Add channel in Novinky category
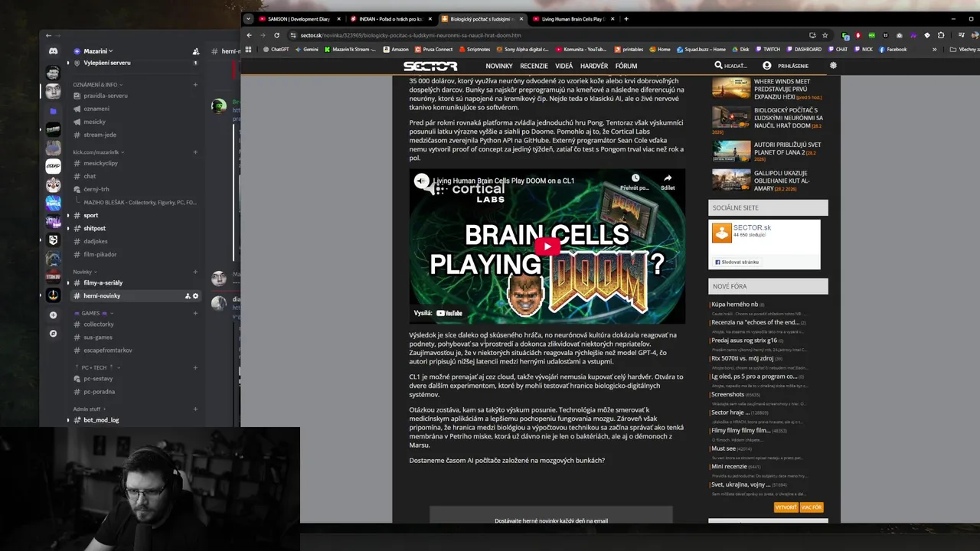The height and width of the screenshot is (551, 980). [x=195, y=272]
